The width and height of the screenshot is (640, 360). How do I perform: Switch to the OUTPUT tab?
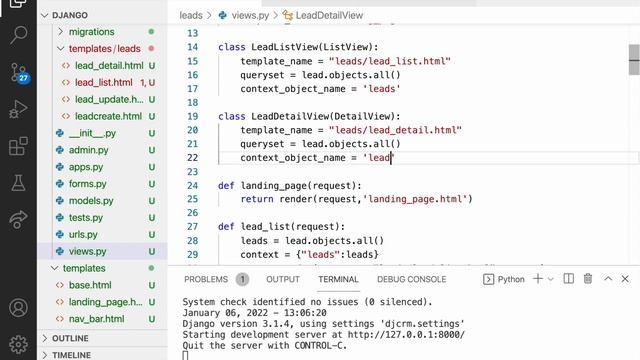[283, 279]
